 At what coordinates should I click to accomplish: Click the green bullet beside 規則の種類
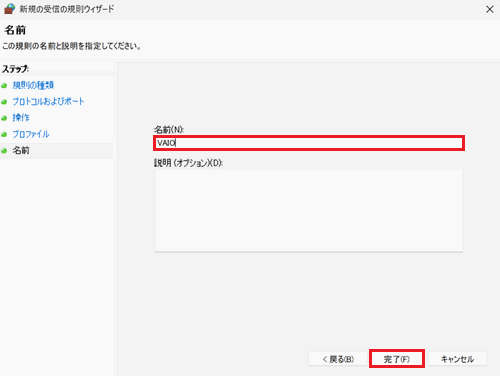coord(4,86)
